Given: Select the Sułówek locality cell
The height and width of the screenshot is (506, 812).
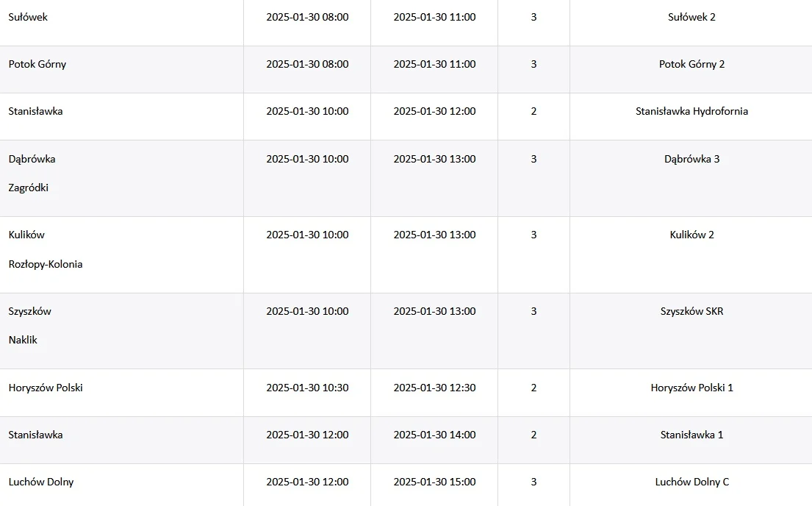Looking at the screenshot, I should 121,22.
